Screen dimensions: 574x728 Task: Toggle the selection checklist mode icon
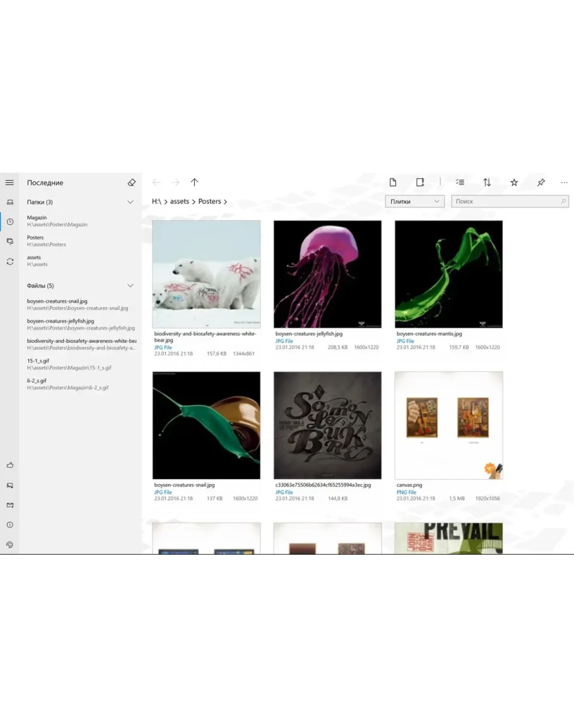coord(460,183)
